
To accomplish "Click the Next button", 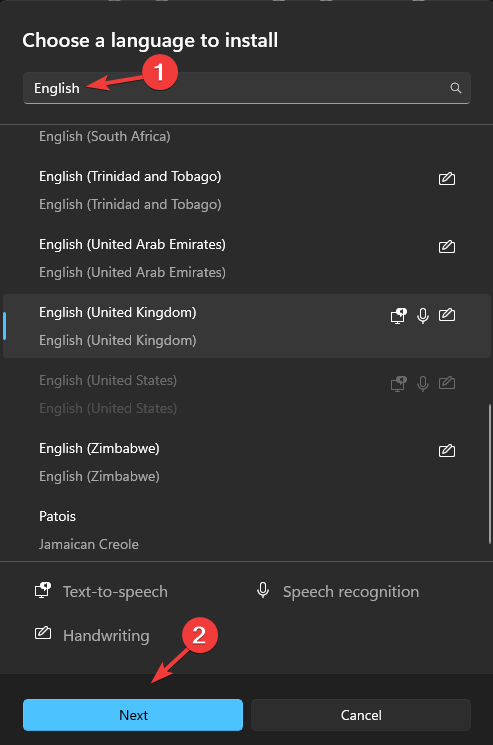I will pos(133,715).
